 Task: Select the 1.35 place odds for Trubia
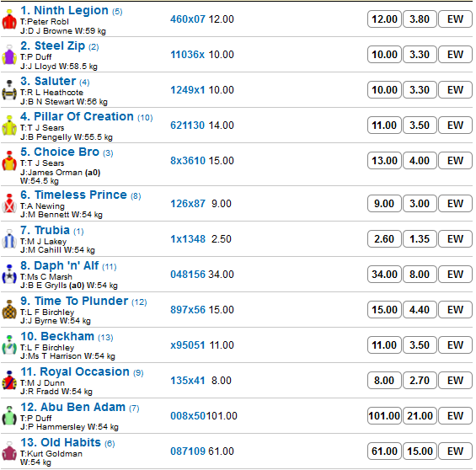420,239
